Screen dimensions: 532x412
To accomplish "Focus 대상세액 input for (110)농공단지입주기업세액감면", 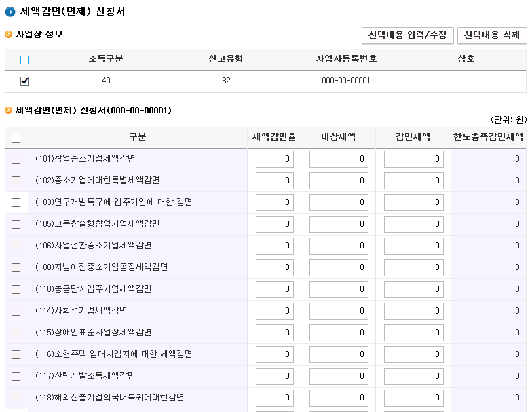I will pos(339,289).
